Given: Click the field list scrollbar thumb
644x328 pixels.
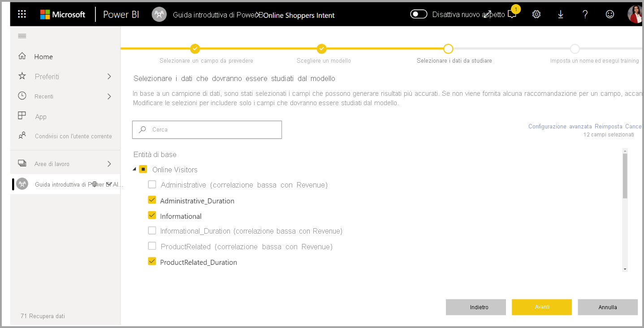Looking at the screenshot, I should 625,175.
